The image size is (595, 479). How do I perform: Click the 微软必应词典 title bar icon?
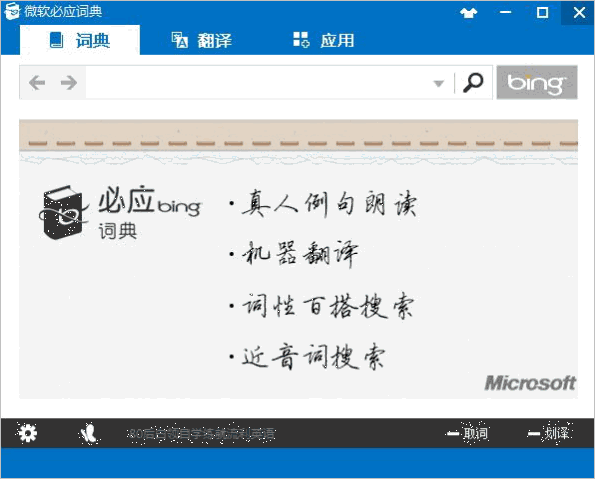point(12,11)
